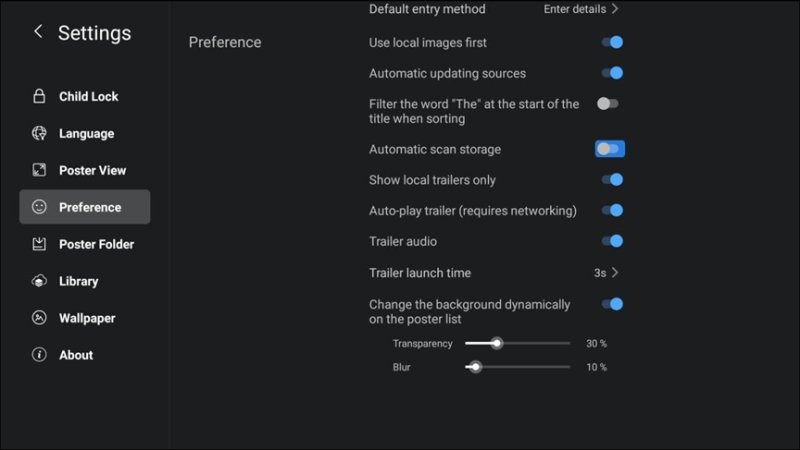This screenshot has height=450, width=800.
Task: Turn on the Filter "The" word toggle
Action: pyautogui.click(x=608, y=104)
